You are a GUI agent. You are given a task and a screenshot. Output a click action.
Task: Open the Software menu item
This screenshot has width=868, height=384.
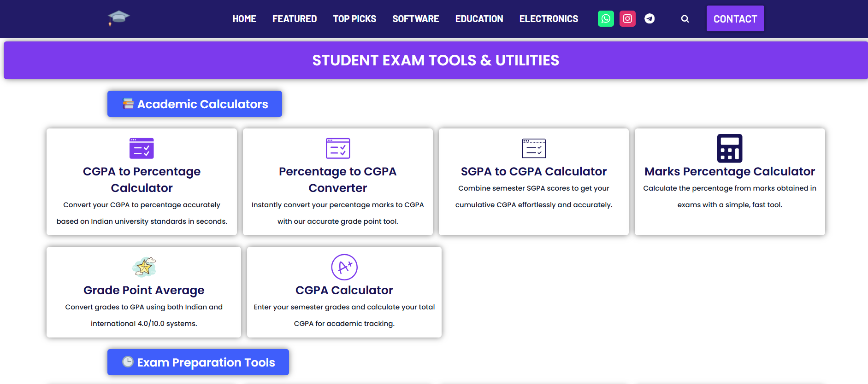click(416, 19)
